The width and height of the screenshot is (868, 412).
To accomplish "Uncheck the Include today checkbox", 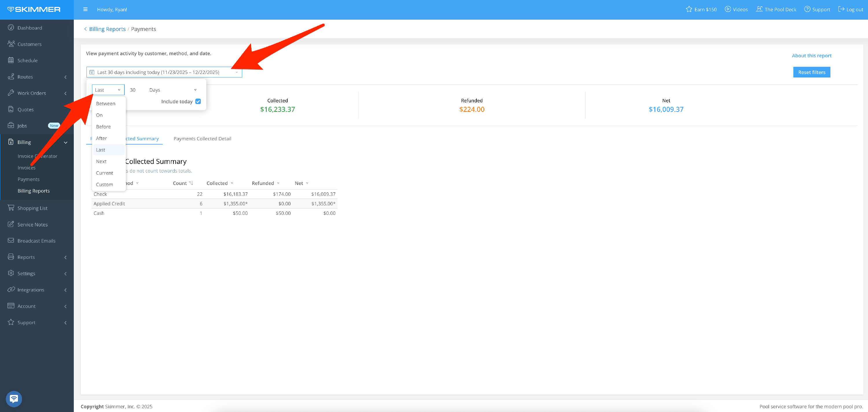I will 198,101.
